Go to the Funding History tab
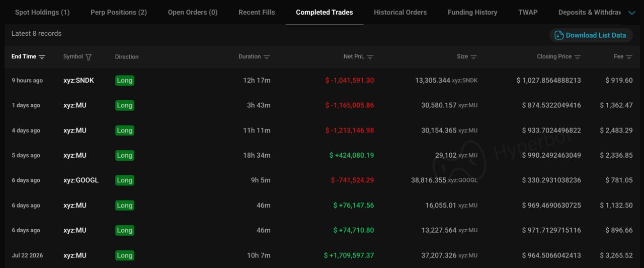Image resolution: width=644 pixels, height=268 pixels. [472, 12]
